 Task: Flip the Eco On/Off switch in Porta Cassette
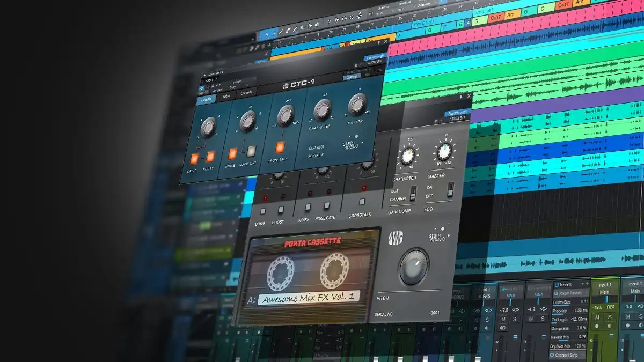[451, 189]
